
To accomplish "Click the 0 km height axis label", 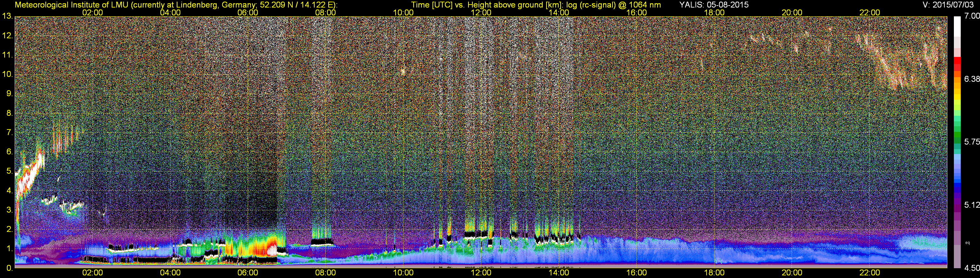I will (x=9, y=268).
